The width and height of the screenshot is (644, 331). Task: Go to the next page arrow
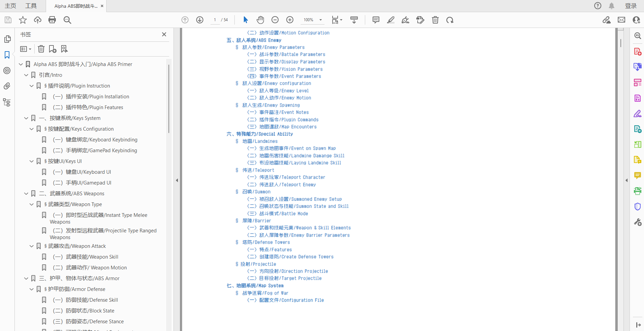[200, 20]
